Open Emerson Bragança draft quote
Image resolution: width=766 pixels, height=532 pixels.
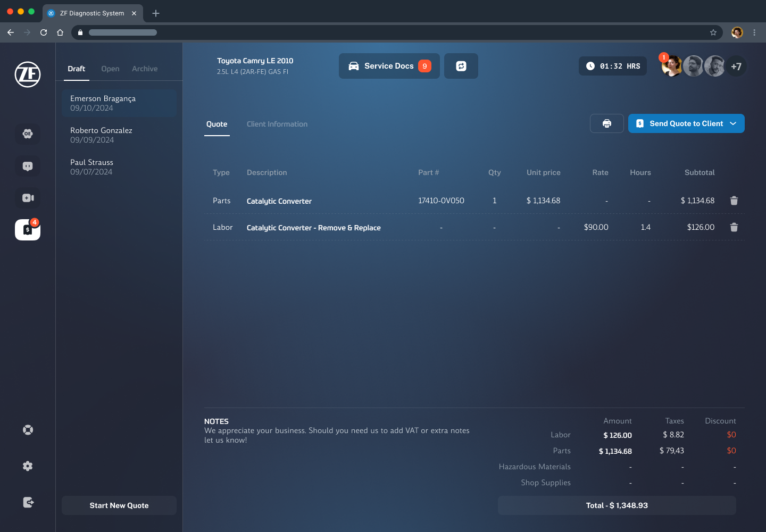(119, 103)
